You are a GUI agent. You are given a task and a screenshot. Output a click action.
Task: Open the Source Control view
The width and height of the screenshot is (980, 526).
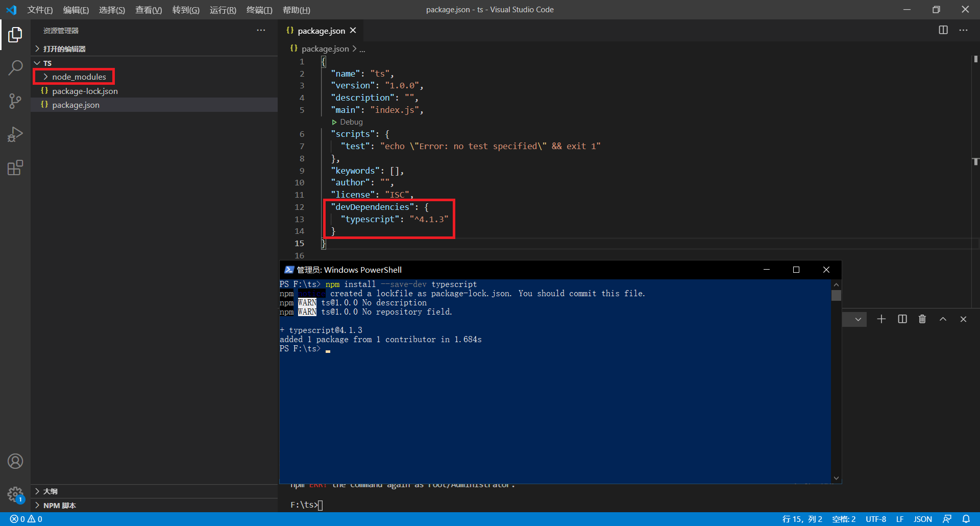15,101
